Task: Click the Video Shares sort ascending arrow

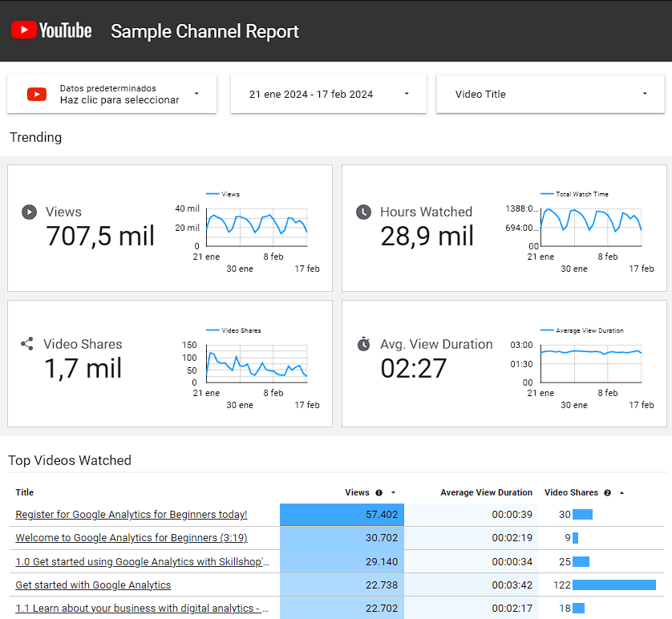Action: point(621,492)
